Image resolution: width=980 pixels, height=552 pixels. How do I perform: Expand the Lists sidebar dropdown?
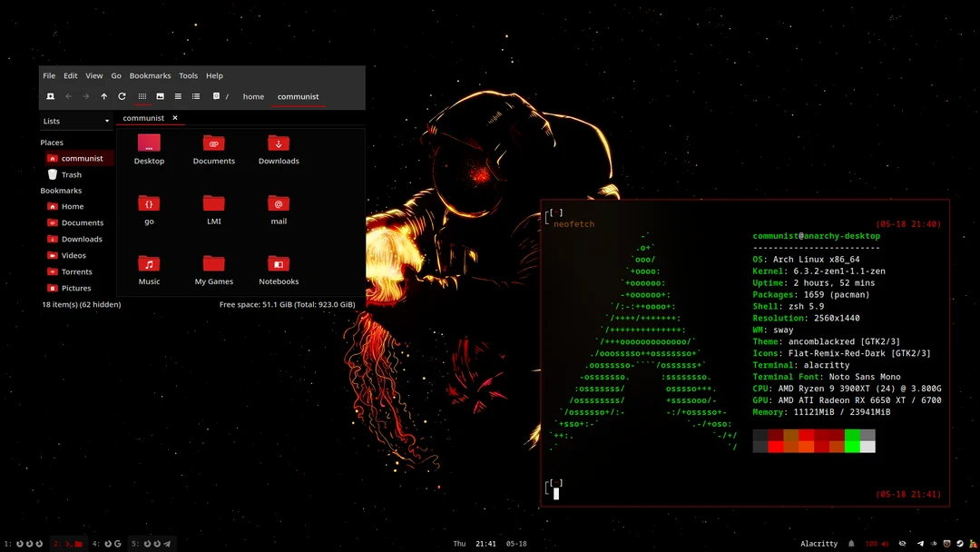(x=107, y=121)
